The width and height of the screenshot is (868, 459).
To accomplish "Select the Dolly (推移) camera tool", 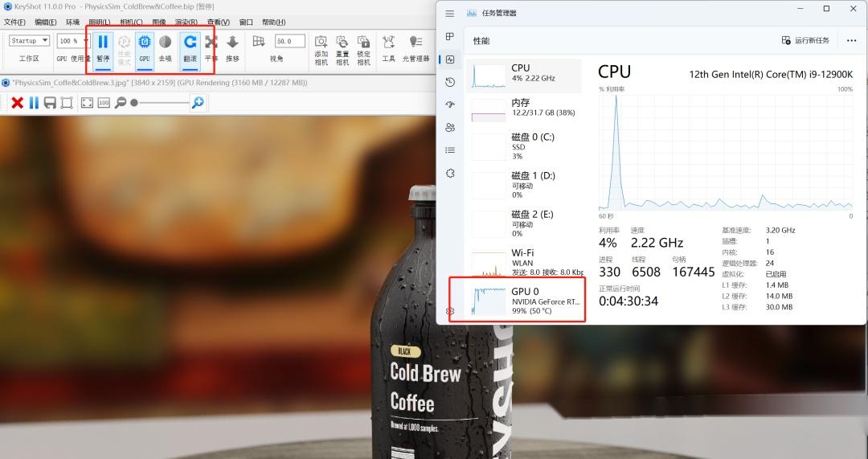I will tap(232, 50).
